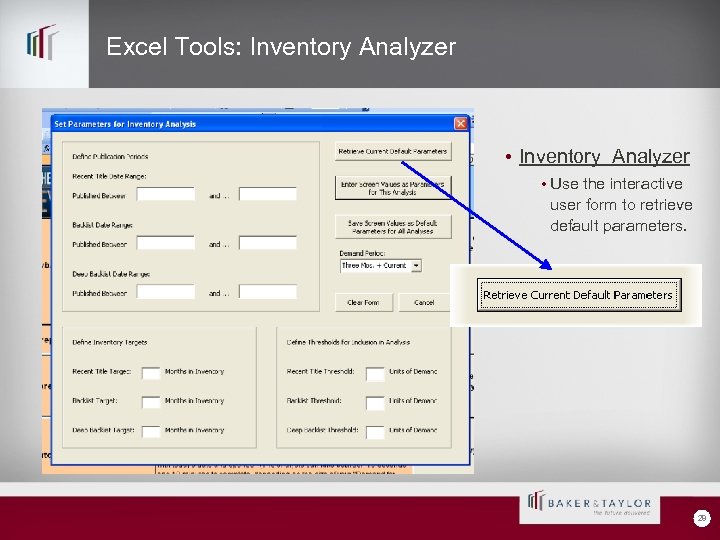Click Backlist Target months field
Viewport: 720px width, 540px height.
click(x=151, y=402)
